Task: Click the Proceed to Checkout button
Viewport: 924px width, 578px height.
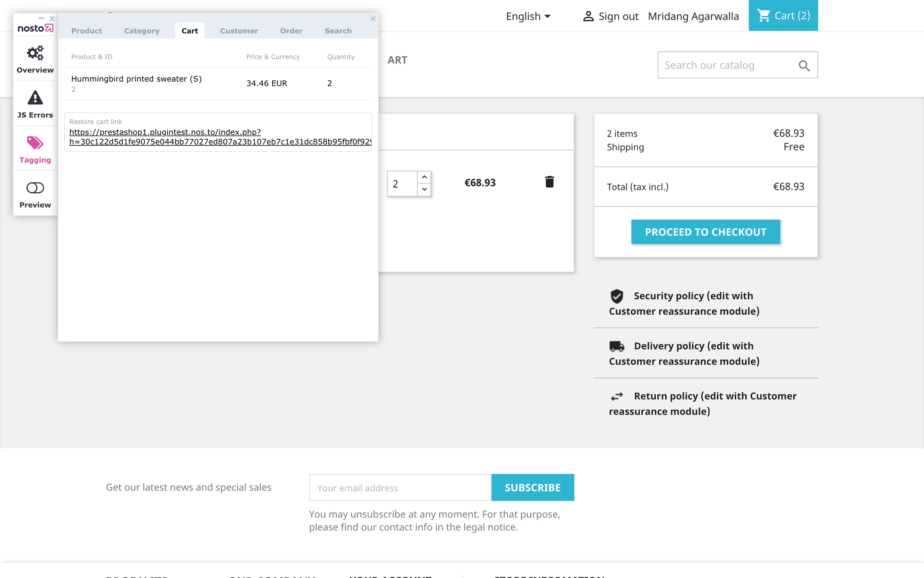Action: coord(705,232)
